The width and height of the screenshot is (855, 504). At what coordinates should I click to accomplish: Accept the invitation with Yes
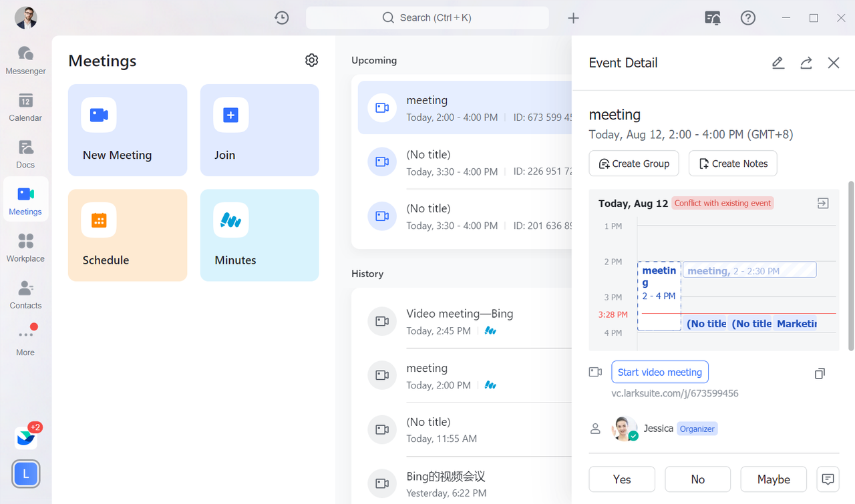click(622, 479)
